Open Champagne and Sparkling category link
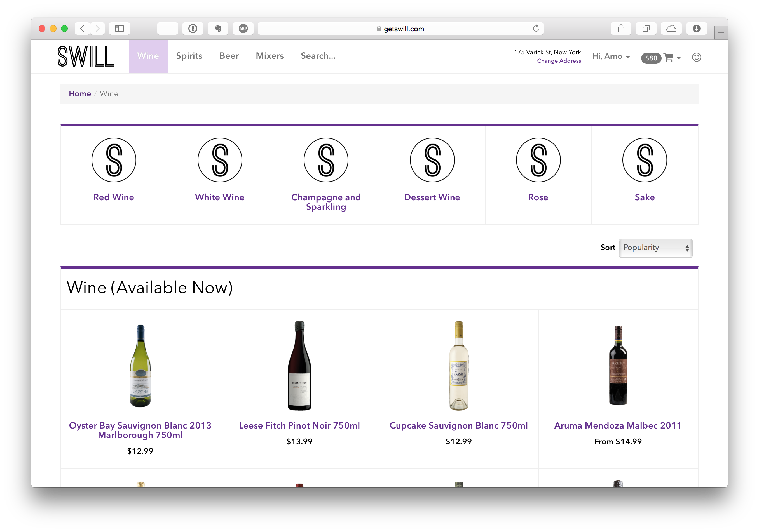 point(326,202)
